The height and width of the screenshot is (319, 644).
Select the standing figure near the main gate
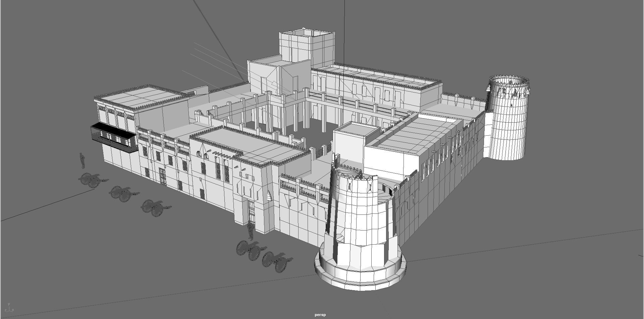[250, 231]
